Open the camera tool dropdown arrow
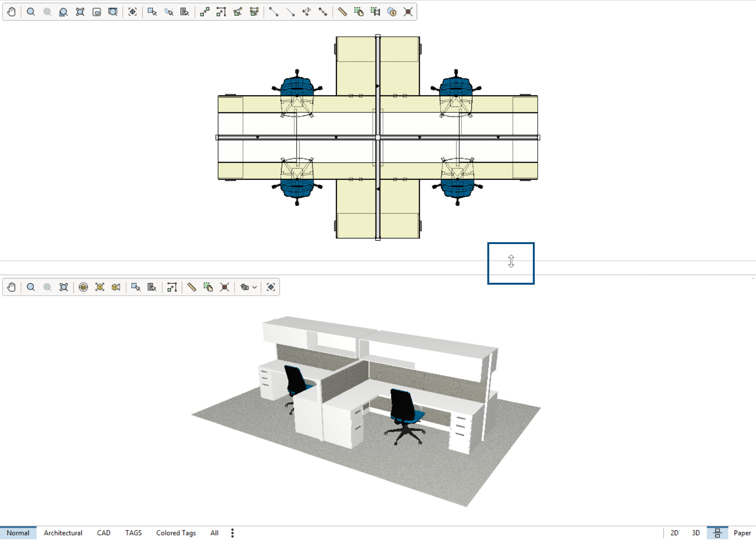This screenshot has height=540, width=756. click(x=254, y=287)
